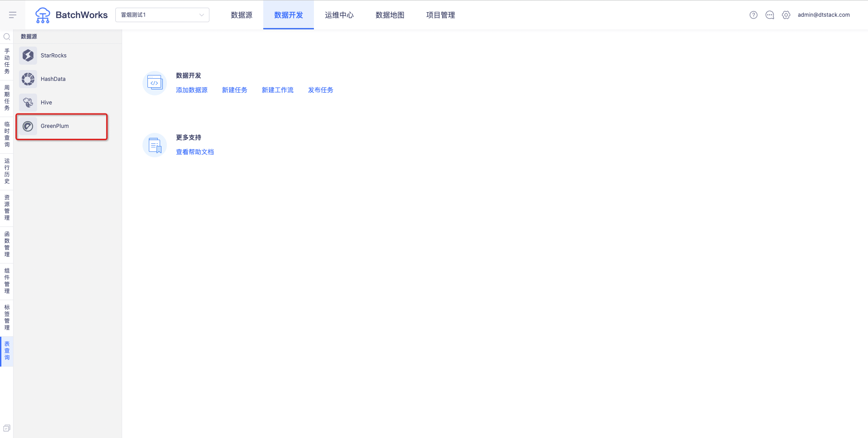Open the 临时查询 sidebar tab
Image resolution: width=868 pixels, height=438 pixels.
tap(7, 134)
